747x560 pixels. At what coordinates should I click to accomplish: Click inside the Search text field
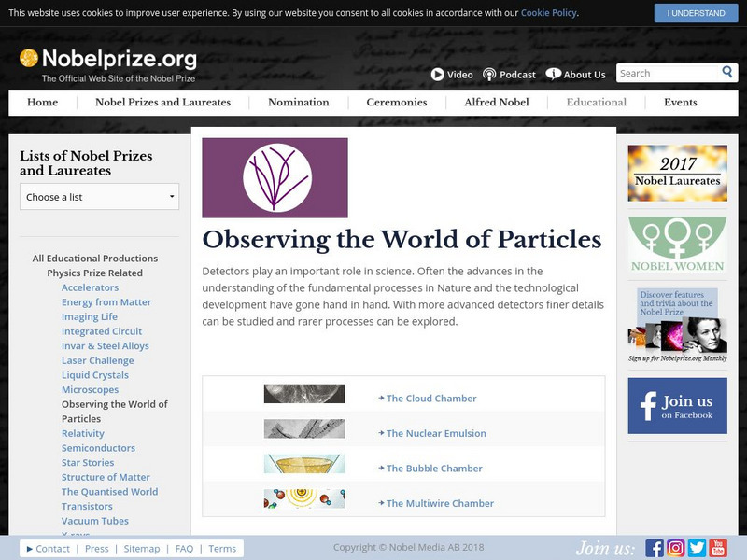click(x=667, y=73)
